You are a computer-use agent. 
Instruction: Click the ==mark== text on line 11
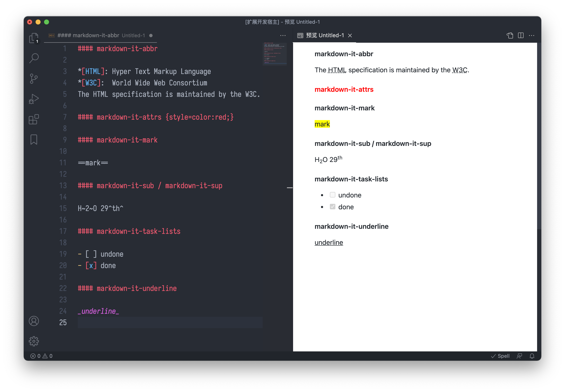(93, 163)
